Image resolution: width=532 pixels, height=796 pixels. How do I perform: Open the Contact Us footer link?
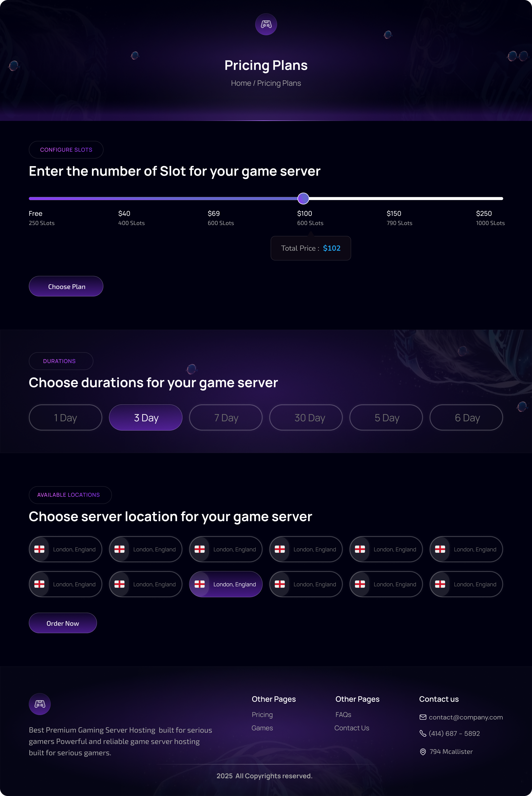tap(352, 728)
